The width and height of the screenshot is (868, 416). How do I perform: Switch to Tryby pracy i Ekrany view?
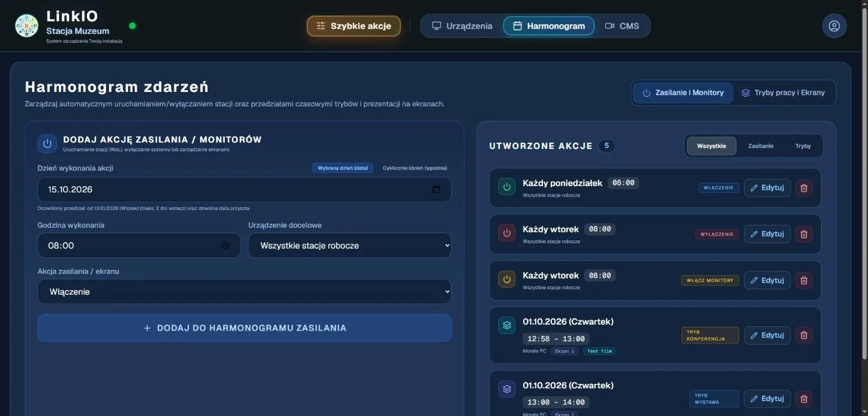[783, 93]
